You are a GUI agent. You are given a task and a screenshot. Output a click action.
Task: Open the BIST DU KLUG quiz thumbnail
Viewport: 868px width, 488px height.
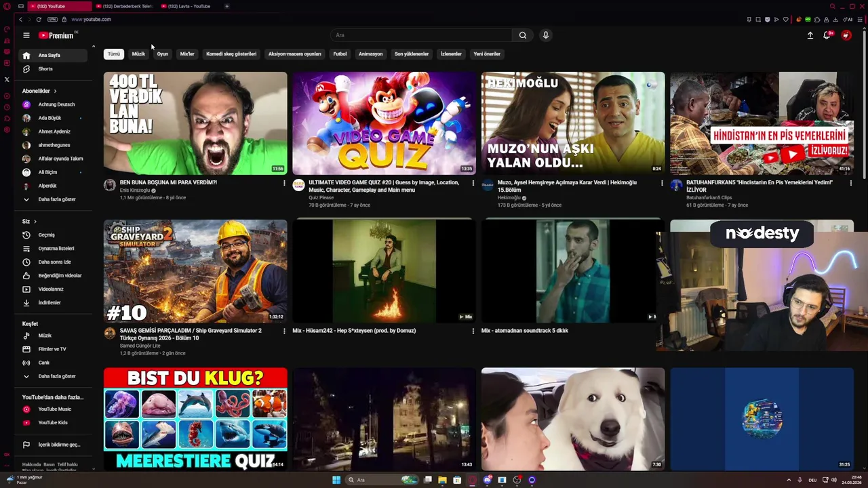(x=195, y=419)
